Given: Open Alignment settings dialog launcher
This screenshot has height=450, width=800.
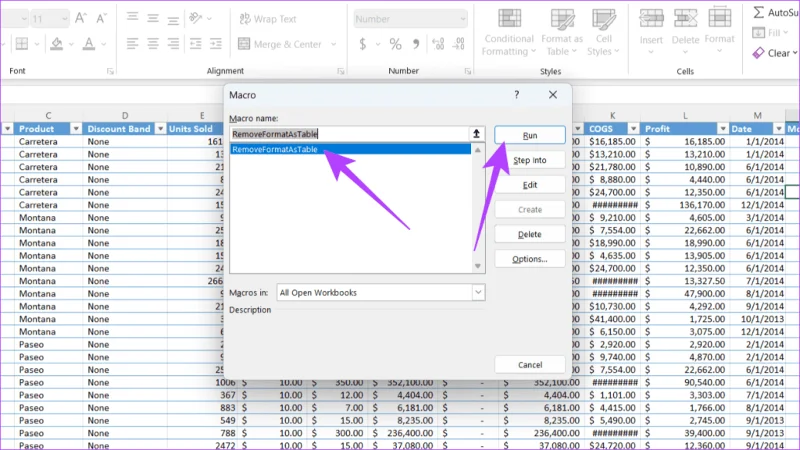Looking at the screenshot, I should (x=341, y=71).
